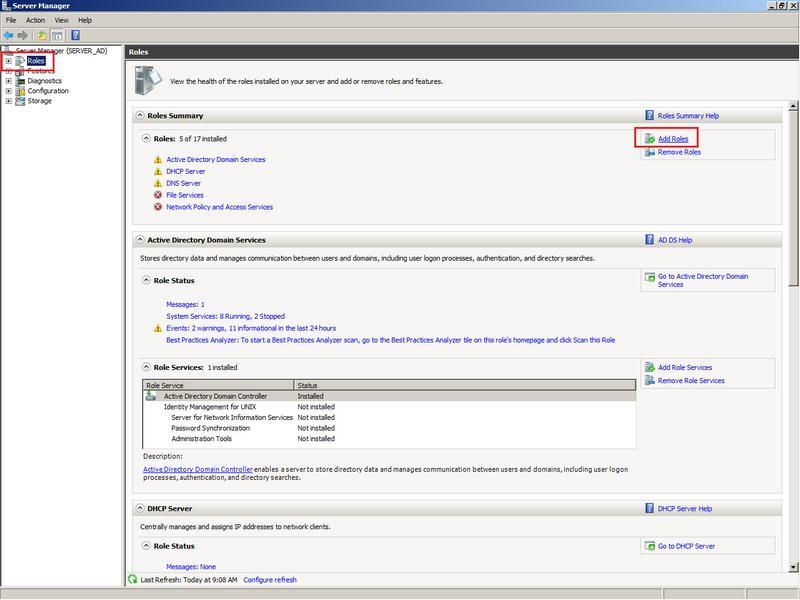Click the Add Roles link
This screenshot has height=600, width=800.
(x=673, y=139)
